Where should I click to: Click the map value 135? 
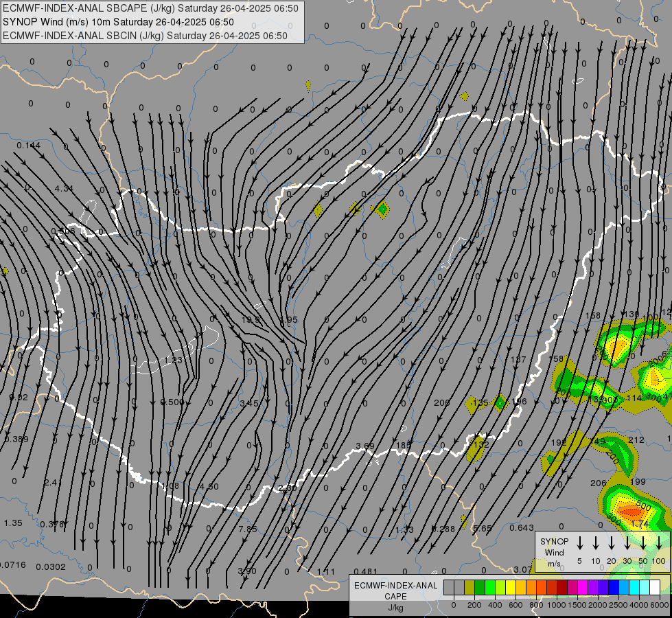(480, 402)
